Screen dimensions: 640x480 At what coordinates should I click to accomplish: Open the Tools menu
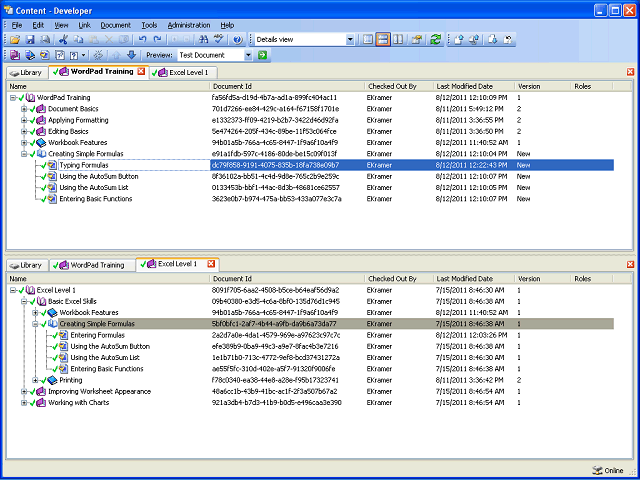(x=149, y=25)
